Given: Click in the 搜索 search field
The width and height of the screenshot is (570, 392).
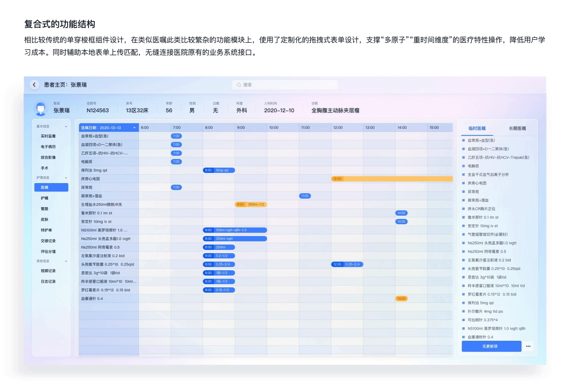Looking at the screenshot, I should [x=285, y=85].
